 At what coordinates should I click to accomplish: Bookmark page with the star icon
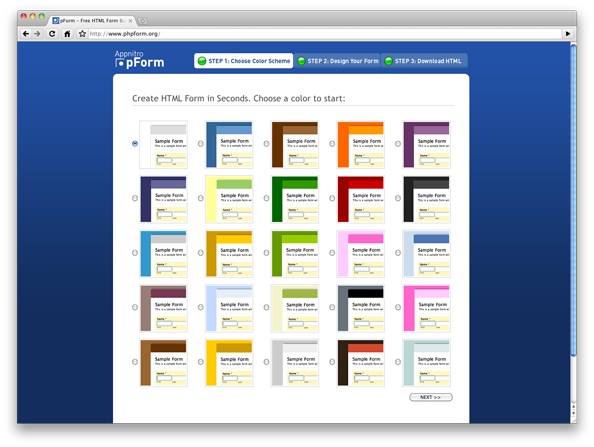click(x=82, y=34)
